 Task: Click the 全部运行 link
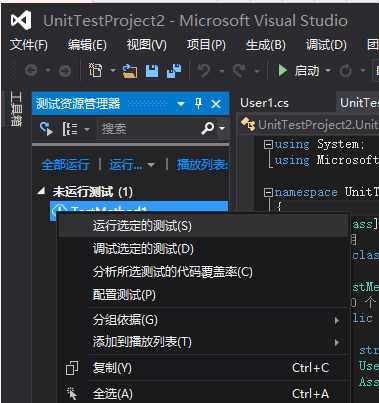(65, 165)
